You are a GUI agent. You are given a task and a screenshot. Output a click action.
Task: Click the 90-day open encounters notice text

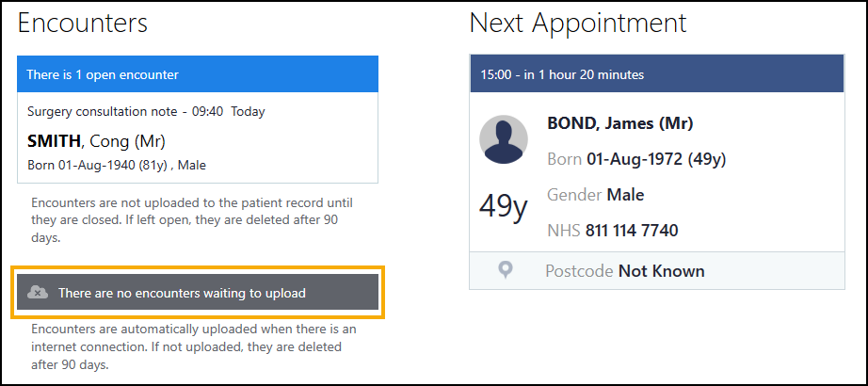click(191, 220)
